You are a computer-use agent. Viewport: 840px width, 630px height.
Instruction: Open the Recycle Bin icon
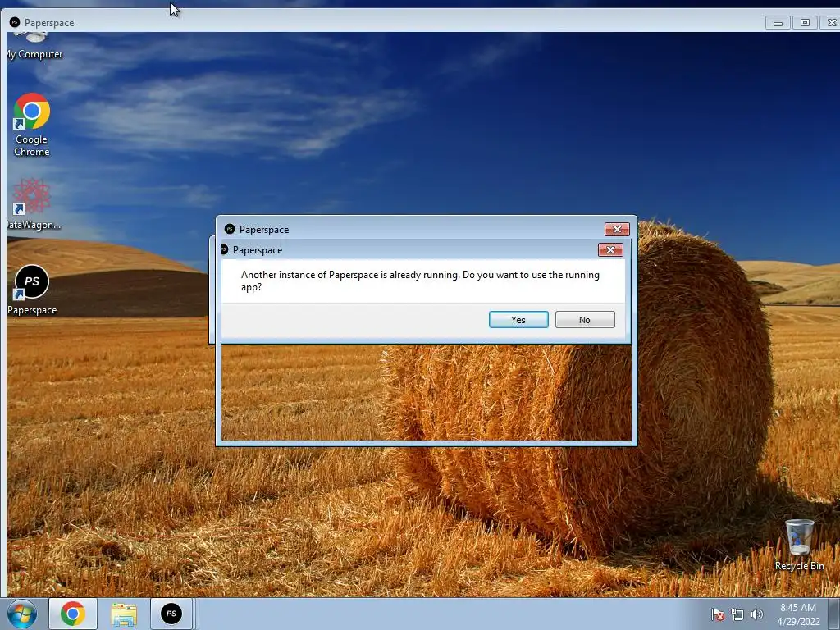[799, 545]
